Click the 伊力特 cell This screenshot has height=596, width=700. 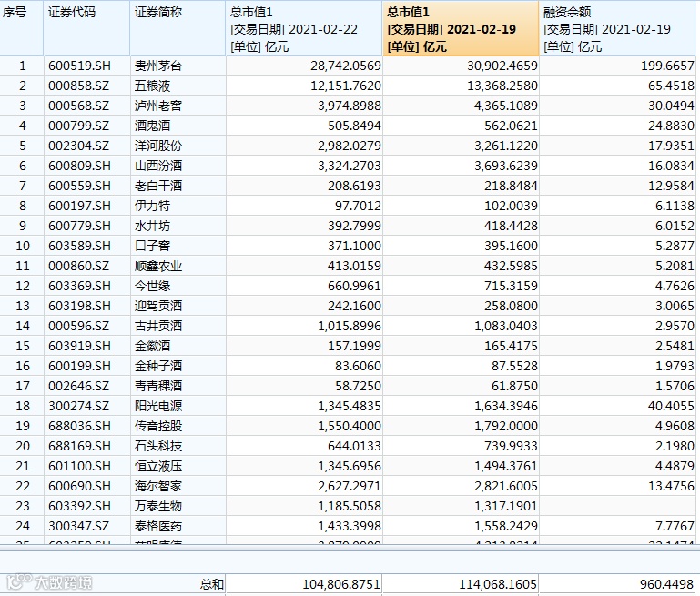[x=153, y=206]
